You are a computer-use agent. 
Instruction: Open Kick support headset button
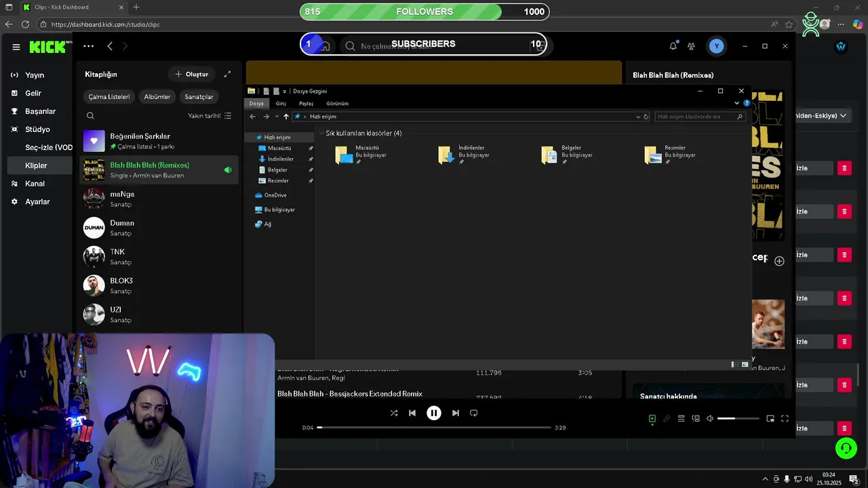coord(846,448)
